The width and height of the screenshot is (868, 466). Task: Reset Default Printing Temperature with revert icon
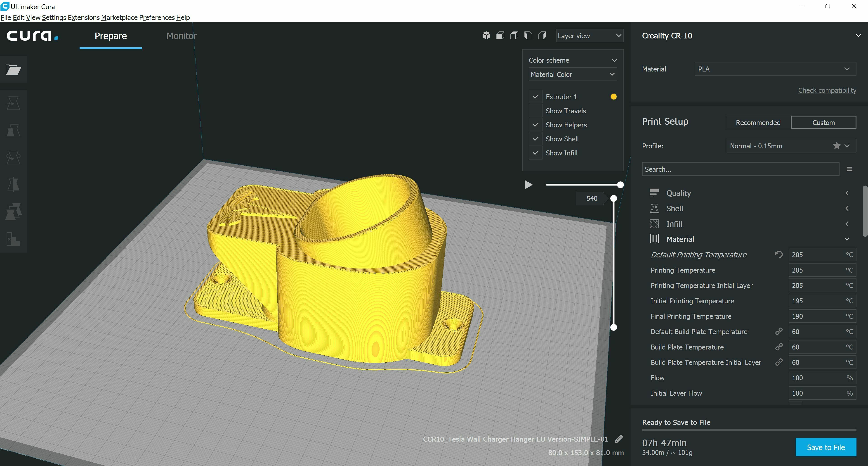(x=779, y=254)
